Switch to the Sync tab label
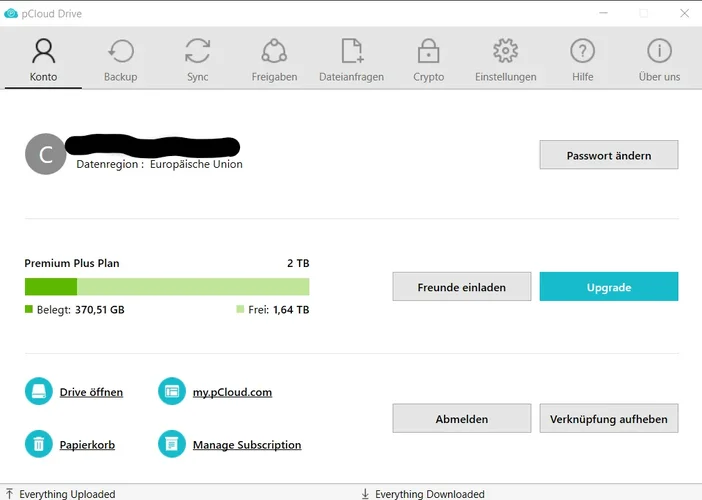The height and width of the screenshot is (500, 702). coord(197,77)
